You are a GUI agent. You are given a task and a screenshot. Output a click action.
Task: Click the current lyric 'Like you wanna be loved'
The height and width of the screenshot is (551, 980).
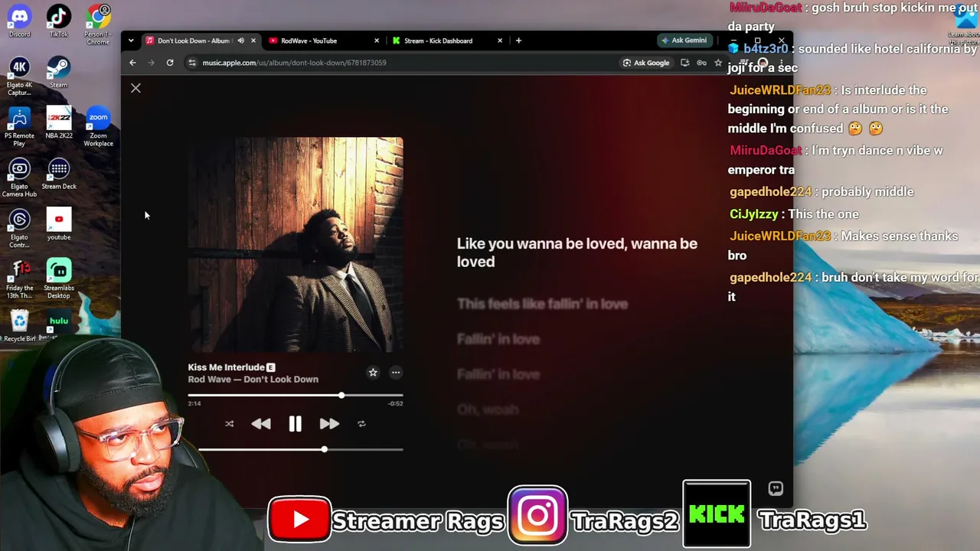(x=577, y=253)
